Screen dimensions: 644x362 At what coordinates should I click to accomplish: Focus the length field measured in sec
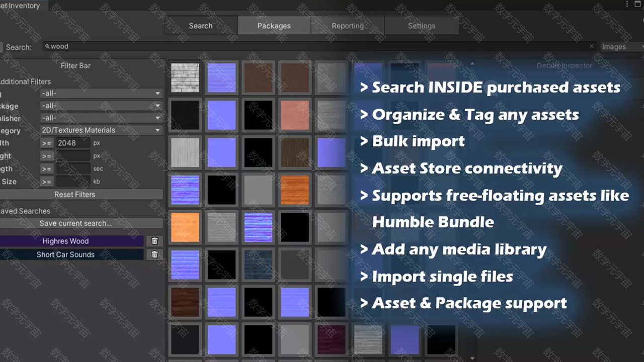coord(73,169)
